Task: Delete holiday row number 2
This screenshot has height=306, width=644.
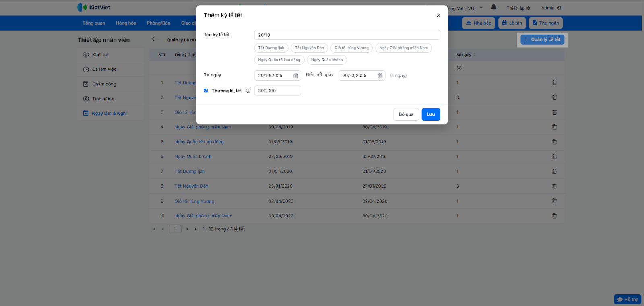Action: [x=554, y=97]
